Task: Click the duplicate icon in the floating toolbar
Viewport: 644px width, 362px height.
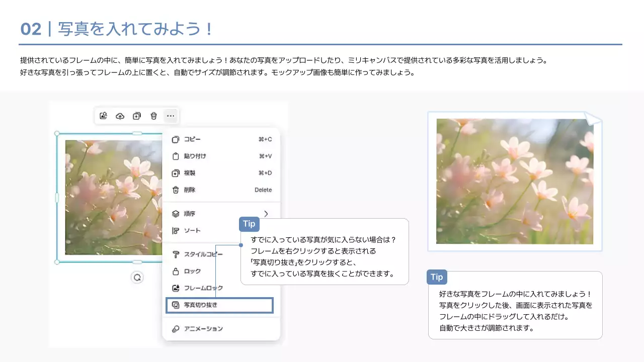Action: click(137, 116)
